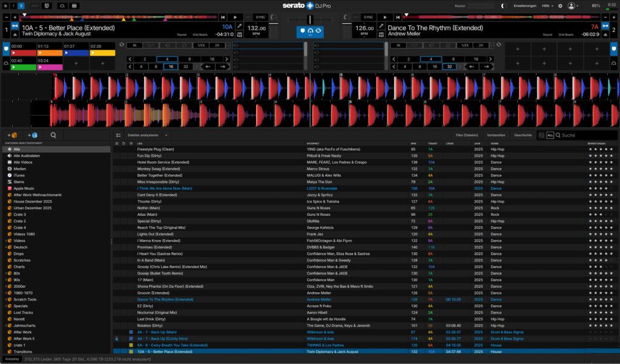Switch to the Geschichte tab

523,135
